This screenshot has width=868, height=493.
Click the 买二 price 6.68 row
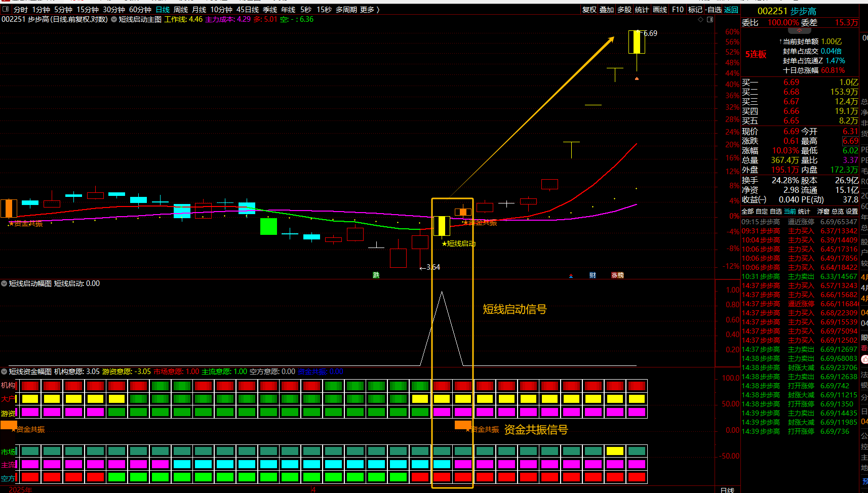pos(800,92)
